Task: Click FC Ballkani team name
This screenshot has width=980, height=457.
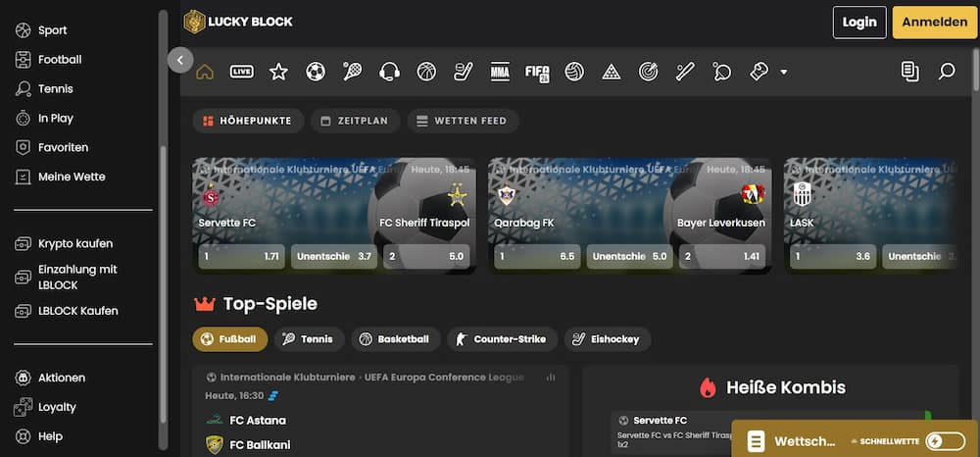Action: [x=260, y=445]
